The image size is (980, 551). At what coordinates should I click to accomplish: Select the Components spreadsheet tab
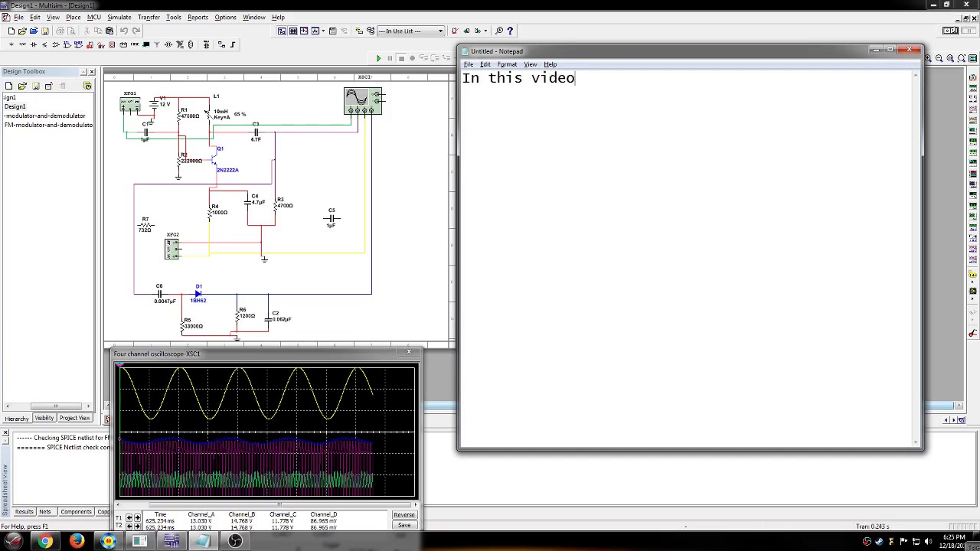[76, 512]
